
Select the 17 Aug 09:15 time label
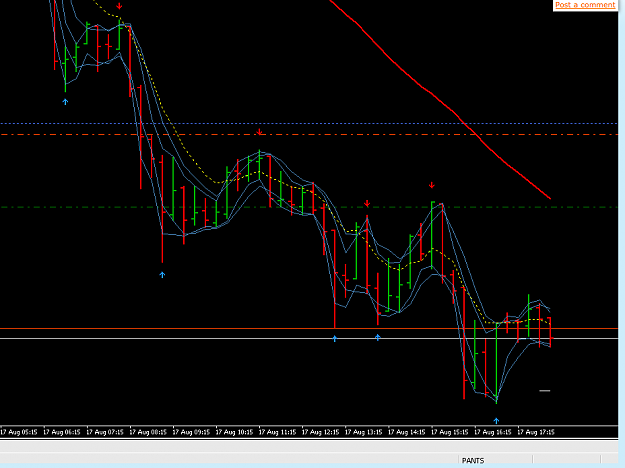(x=191, y=432)
